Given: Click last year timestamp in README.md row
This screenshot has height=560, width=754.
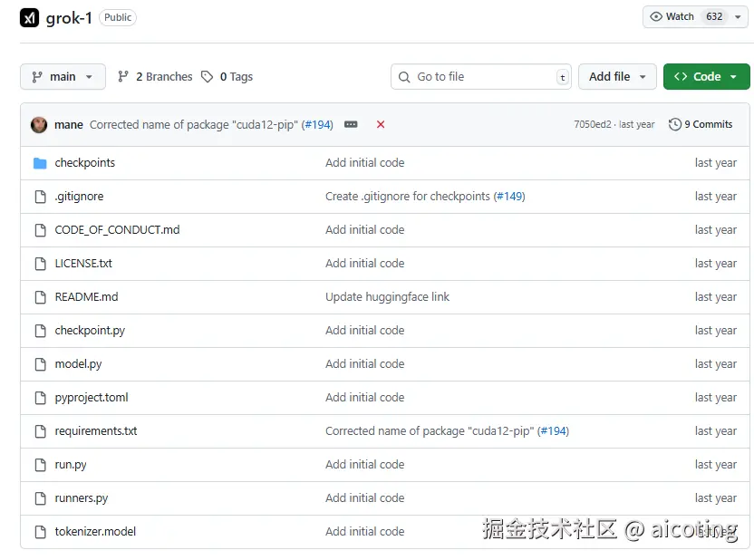Looking at the screenshot, I should (716, 297).
